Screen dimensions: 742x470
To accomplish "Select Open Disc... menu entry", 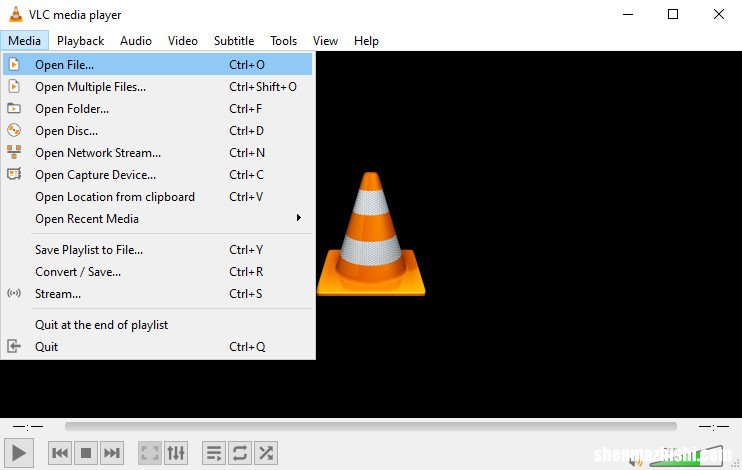I will 158,131.
